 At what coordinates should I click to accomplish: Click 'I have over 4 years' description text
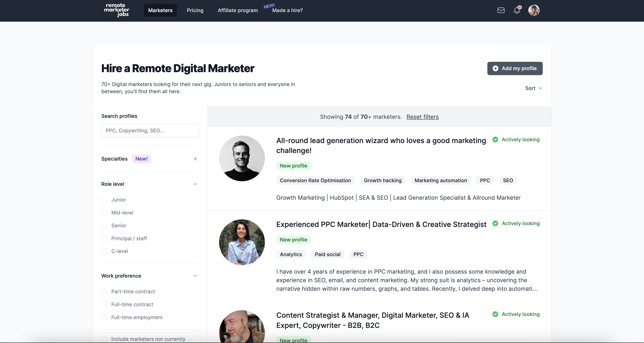tap(407, 280)
